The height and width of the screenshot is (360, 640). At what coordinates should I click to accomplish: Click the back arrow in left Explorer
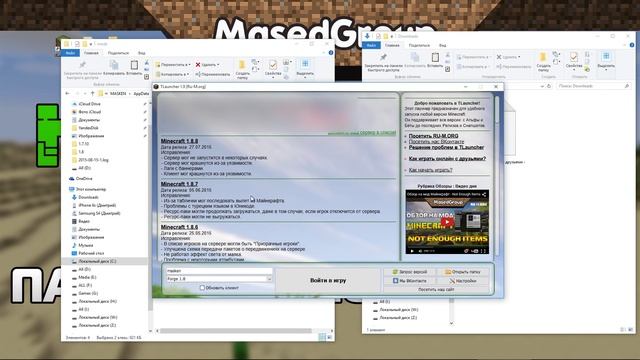click(68, 93)
